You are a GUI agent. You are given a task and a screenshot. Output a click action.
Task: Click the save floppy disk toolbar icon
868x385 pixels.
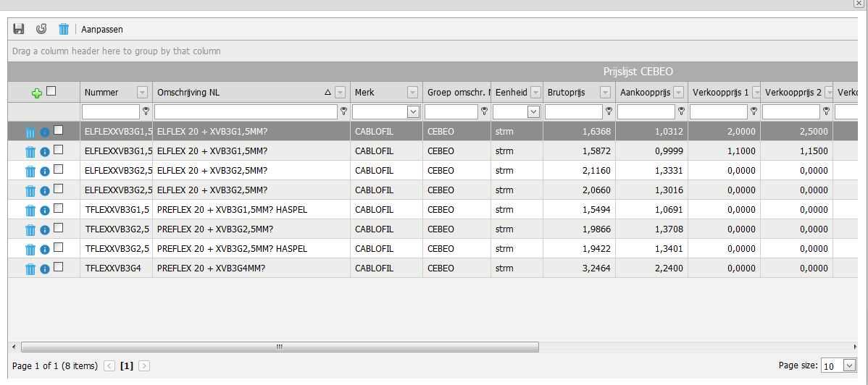[19, 29]
